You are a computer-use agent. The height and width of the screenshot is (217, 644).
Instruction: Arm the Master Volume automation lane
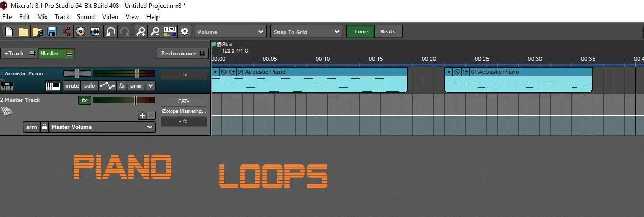pos(31,127)
